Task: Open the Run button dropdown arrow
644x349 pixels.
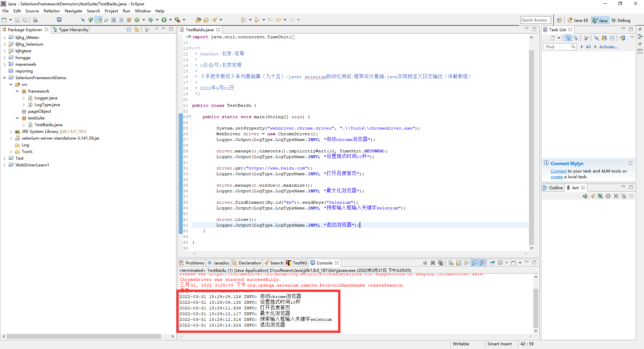Action: point(170,20)
